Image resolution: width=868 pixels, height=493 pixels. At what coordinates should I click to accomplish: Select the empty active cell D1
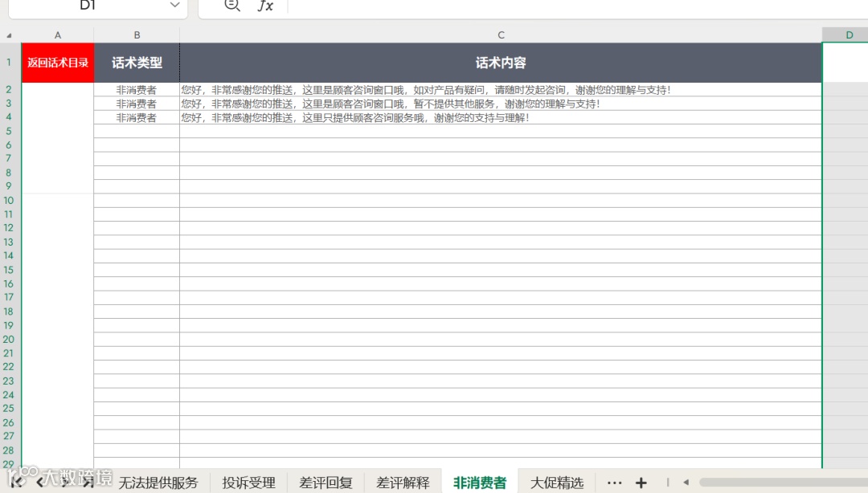click(845, 63)
